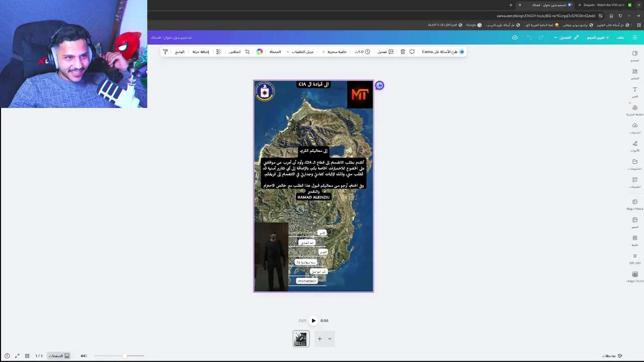Screen dimensions: 644x362
Task: Click the Position (الوضع) button
Action: [180, 52]
